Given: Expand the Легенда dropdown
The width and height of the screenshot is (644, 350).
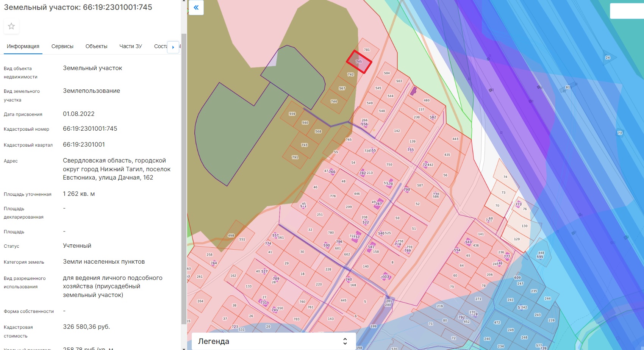Looking at the screenshot, I should tap(274, 341).
